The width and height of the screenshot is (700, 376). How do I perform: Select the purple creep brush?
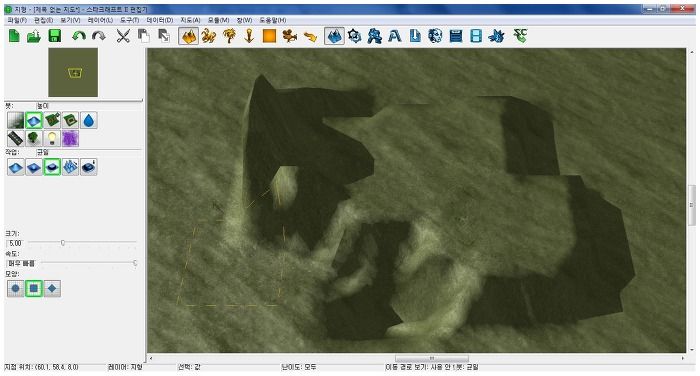(x=71, y=138)
